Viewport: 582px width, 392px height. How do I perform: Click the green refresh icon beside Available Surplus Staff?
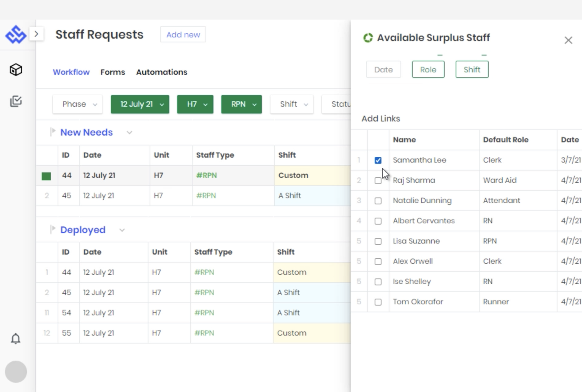coord(368,38)
